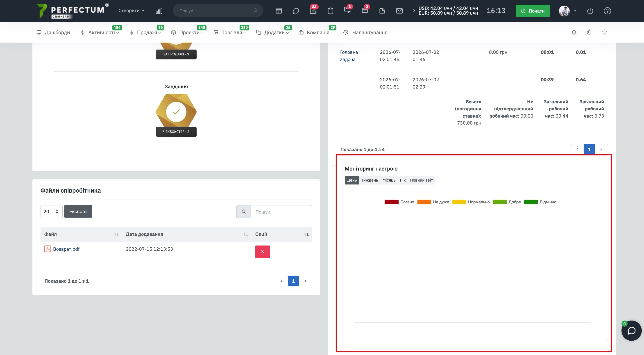Open the 20 rows per page selector
This screenshot has width=644, height=355.
point(51,212)
